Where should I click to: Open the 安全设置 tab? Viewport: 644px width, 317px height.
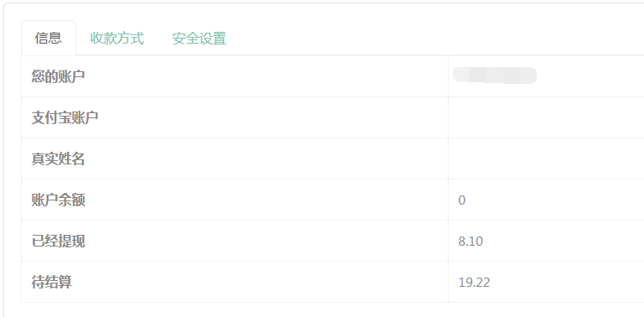[x=200, y=39]
